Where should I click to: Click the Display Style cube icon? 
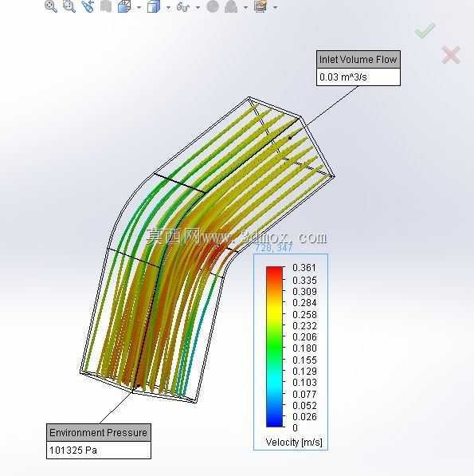pyautogui.click(x=154, y=6)
